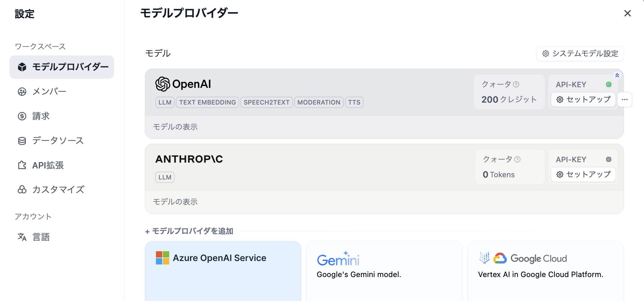Expand モデルの表示 under OpenAI
The image size is (644, 301).
(175, 127)
